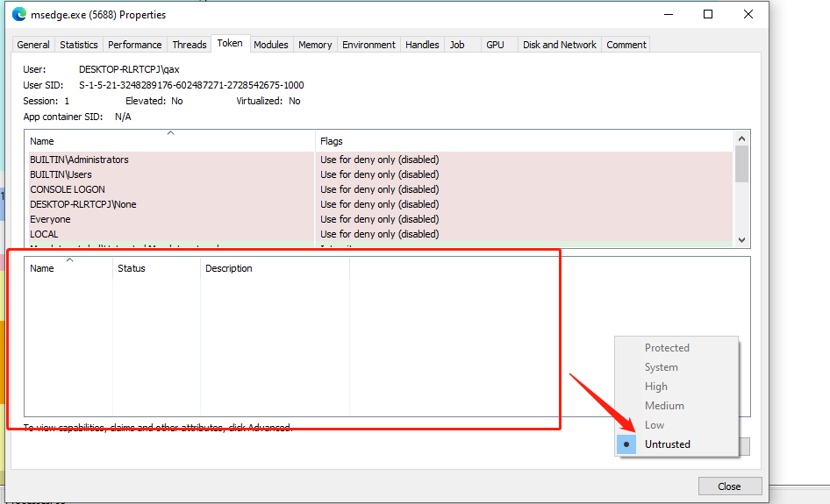Image resolution: width=830 pixels, height=504 pixels.
Task: Click the groups list scrollbar thumb
Action: pyautogui.click(x=741, y=164)
